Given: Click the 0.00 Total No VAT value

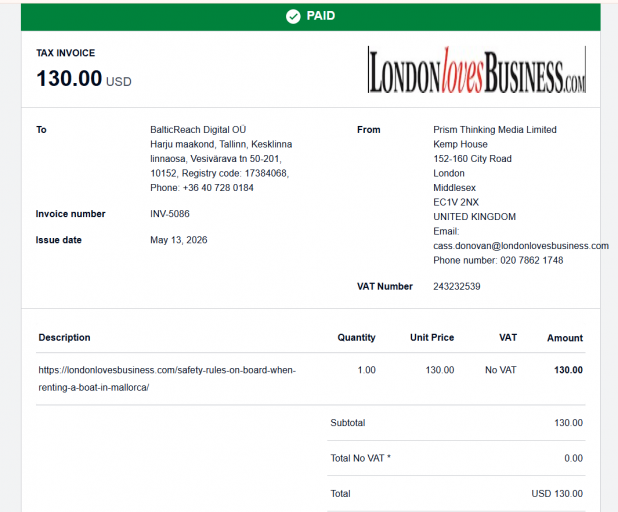Looking at the screenshot, I should click(573, 458).
